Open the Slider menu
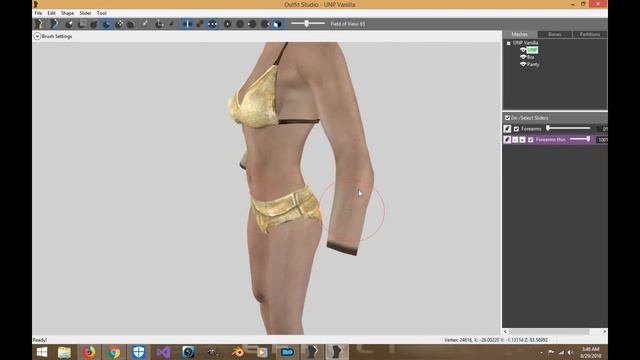 [85, 13]
